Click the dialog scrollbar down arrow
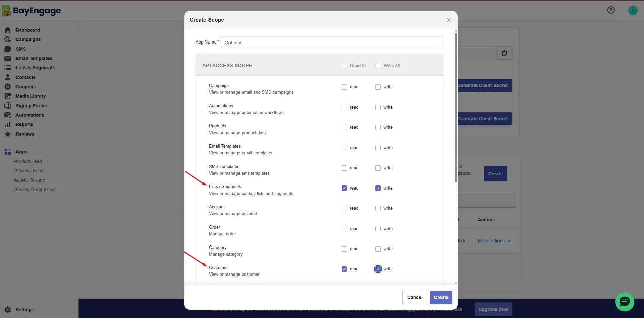 [456, 283]
